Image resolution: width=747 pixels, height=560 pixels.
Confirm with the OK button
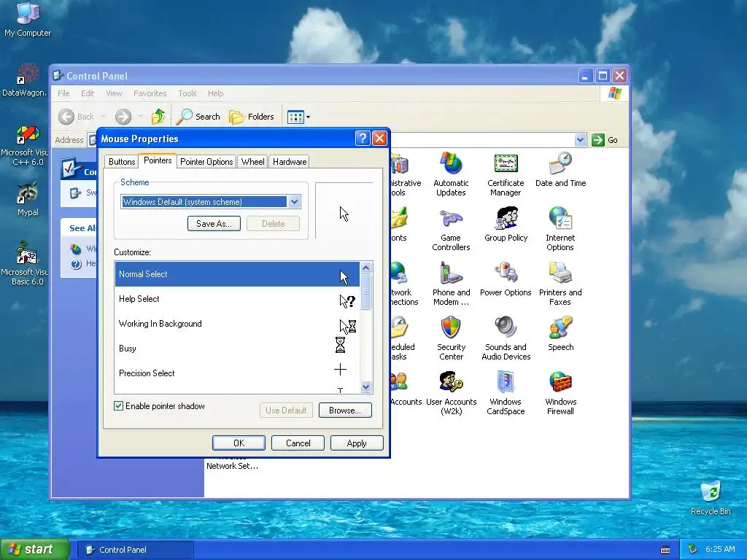click(239, 443)
